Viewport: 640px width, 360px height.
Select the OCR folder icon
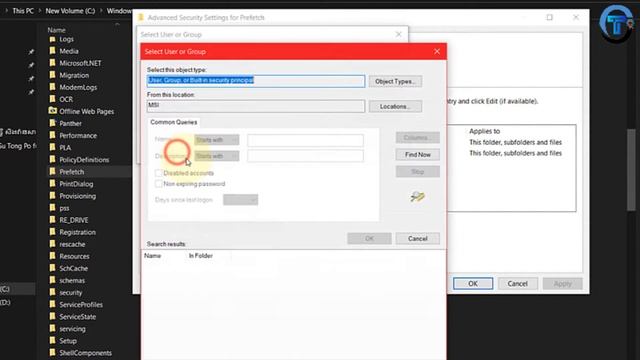coord(52,99)
